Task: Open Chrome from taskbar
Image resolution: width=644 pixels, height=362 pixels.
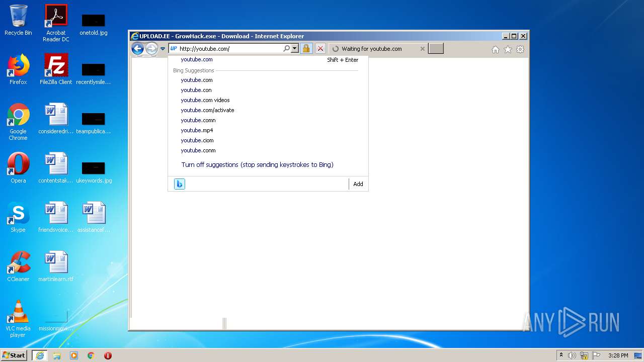Action: 91,355
